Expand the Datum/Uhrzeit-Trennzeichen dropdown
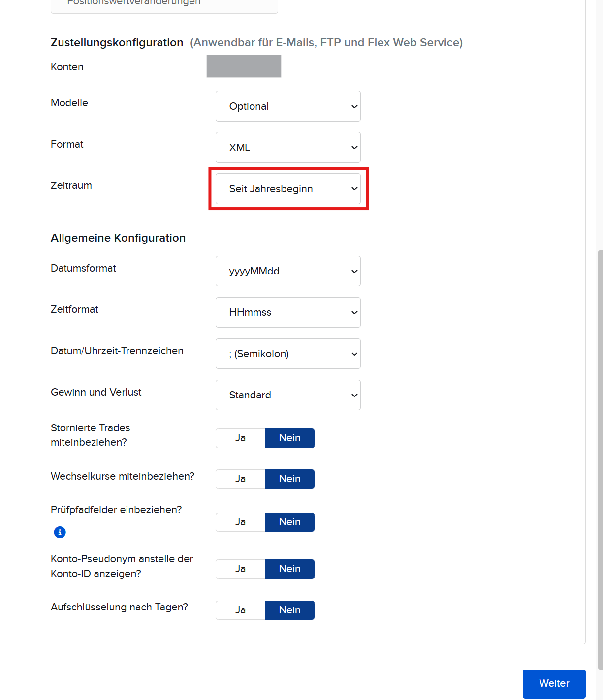 pyautogui.click(x=288, y=354)
